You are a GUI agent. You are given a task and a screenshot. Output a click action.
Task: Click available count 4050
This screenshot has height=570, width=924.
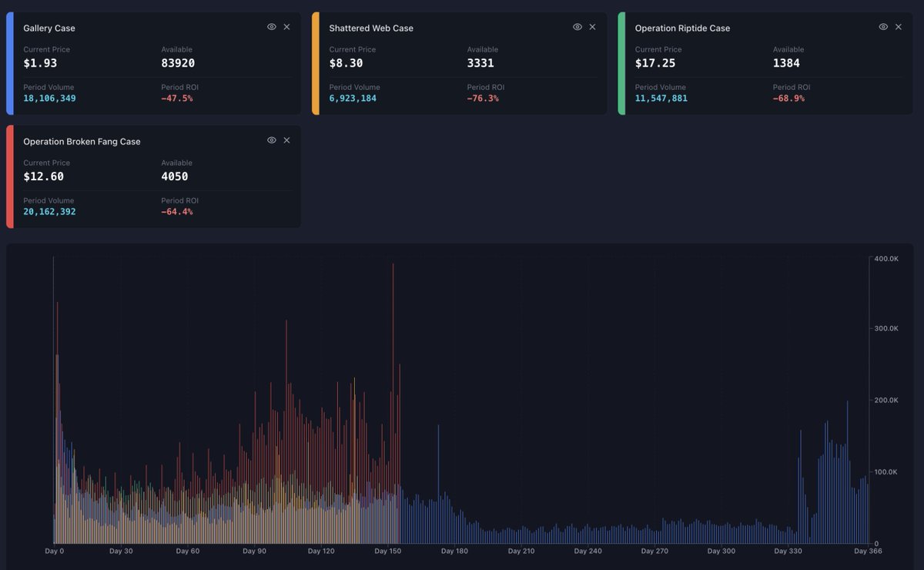coord(175,176)
